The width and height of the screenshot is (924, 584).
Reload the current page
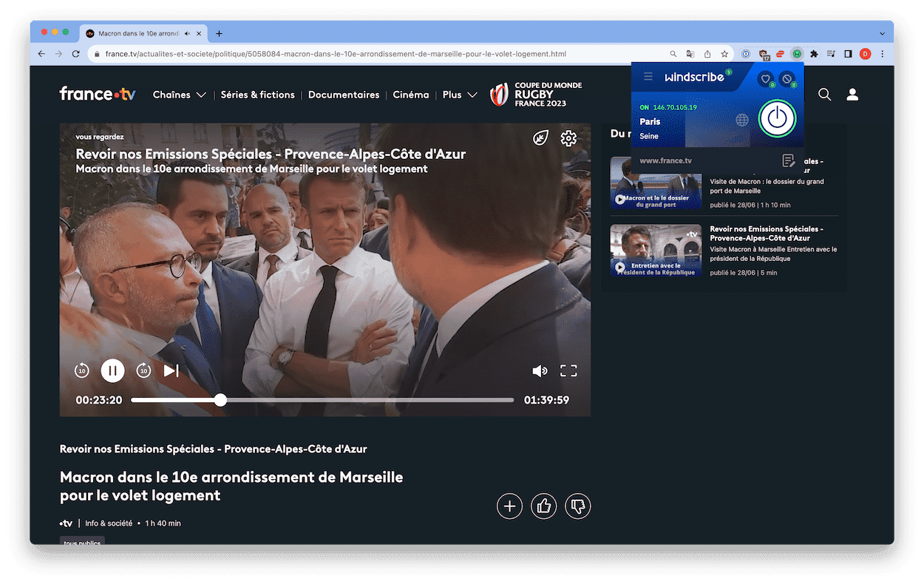click(x=75, y=54)
